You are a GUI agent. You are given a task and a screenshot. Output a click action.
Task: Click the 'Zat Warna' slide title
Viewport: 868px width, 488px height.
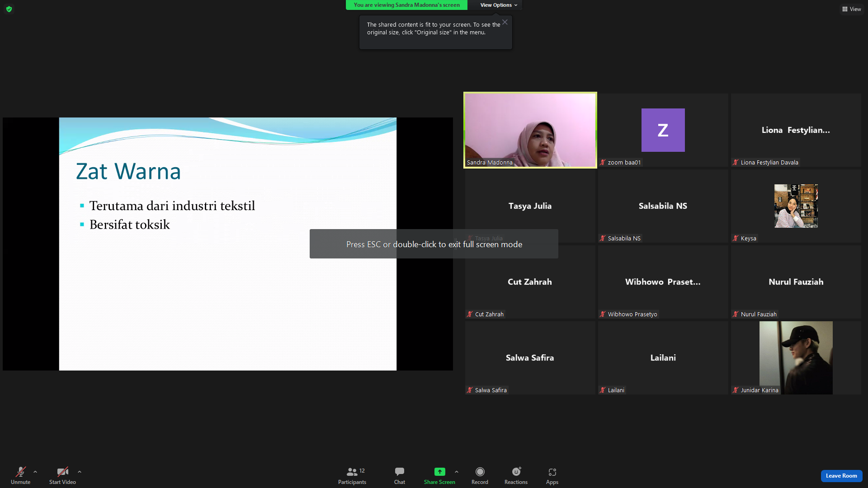coord(128,171)
